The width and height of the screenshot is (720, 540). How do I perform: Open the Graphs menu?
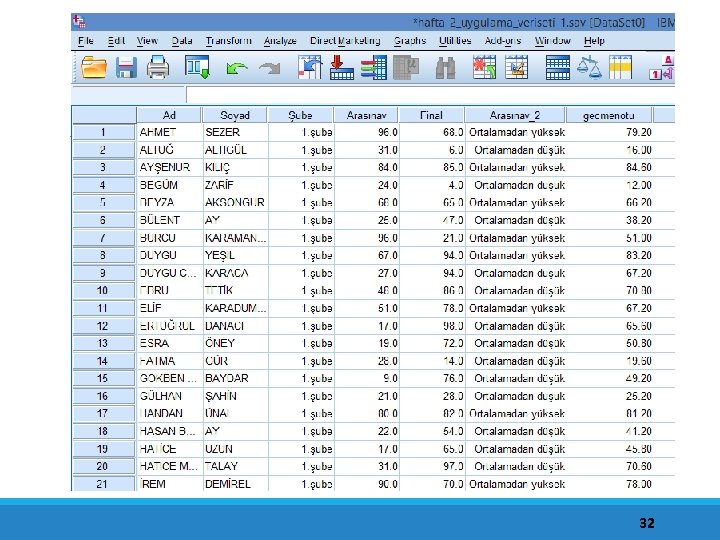(x=410, y=41)
